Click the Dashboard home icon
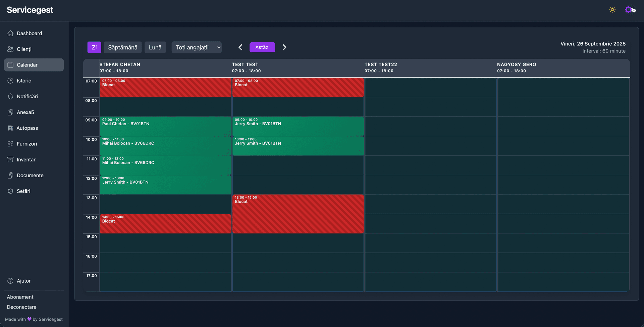Image resolution: width=644 pixels, height=327 pixels. (10, 33)
